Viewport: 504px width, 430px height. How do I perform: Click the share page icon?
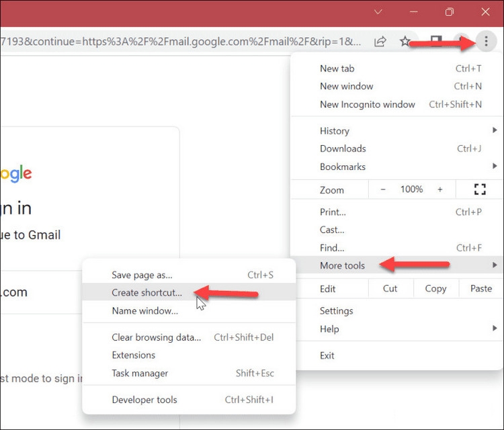click(x=380, y=42)
